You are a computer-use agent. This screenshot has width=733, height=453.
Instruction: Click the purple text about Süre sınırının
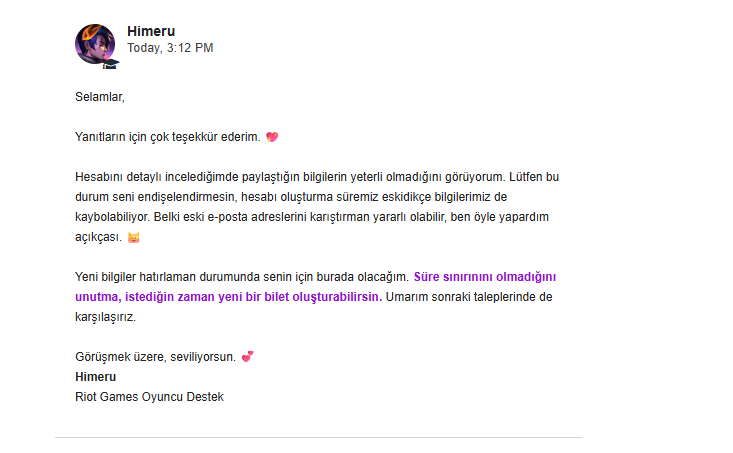pos(485,277)
